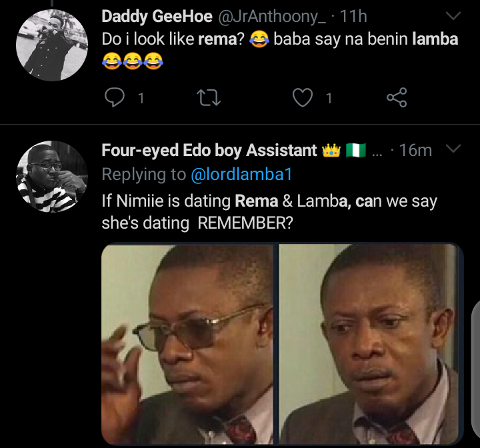
Task: Click the Four-eyed Edo boy Assistant name
Action: click(209, 151)
